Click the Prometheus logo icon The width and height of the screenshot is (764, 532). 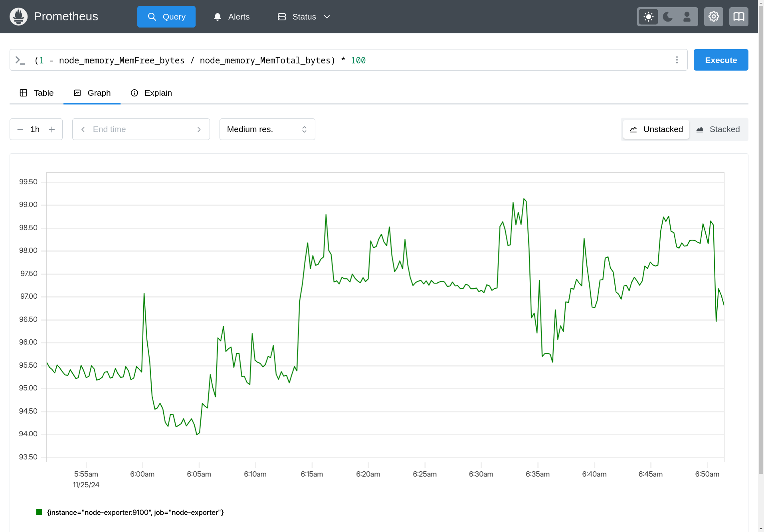click(x=18, y=16)
